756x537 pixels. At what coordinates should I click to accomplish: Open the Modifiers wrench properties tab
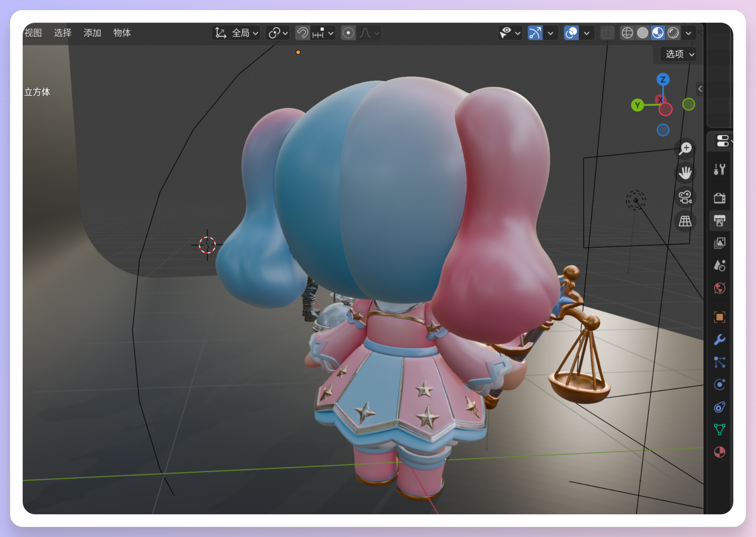719,340
